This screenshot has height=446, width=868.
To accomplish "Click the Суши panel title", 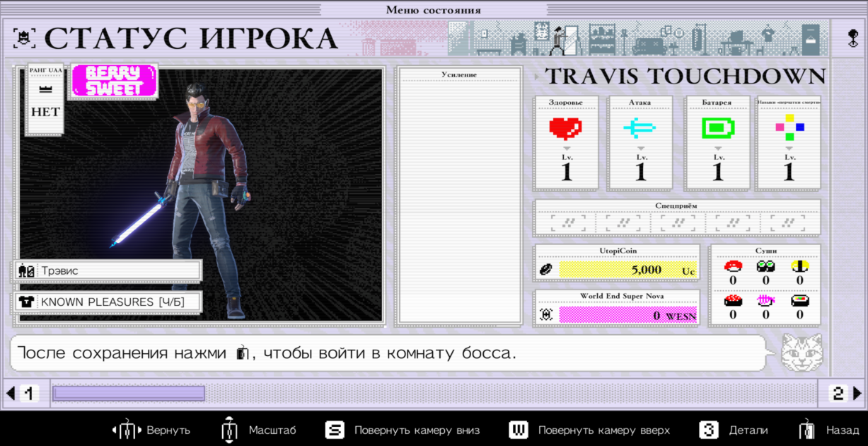I will 765,251.
